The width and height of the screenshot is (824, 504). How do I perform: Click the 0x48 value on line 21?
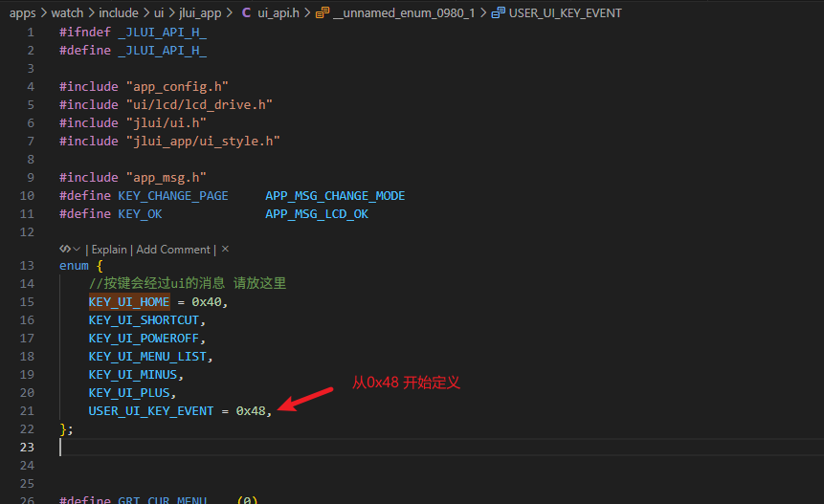(x=251, y=411)
